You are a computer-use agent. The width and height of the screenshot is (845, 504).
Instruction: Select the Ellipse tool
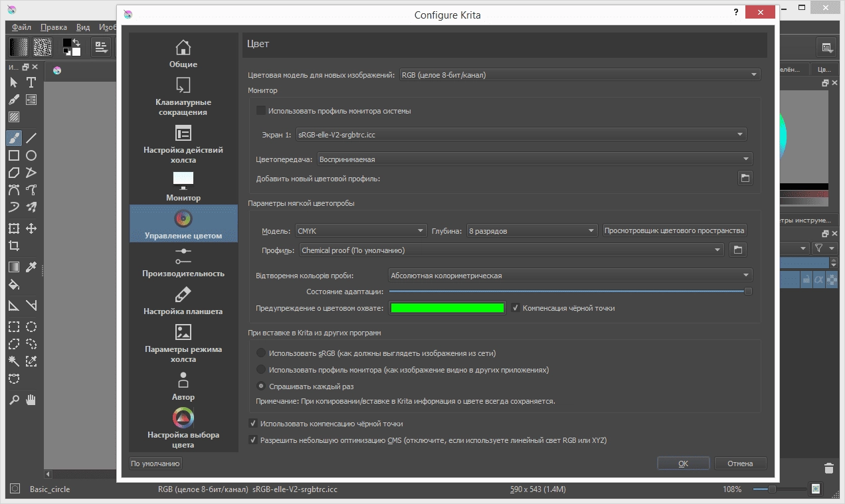pyautogui.click(x=31, y=155)
